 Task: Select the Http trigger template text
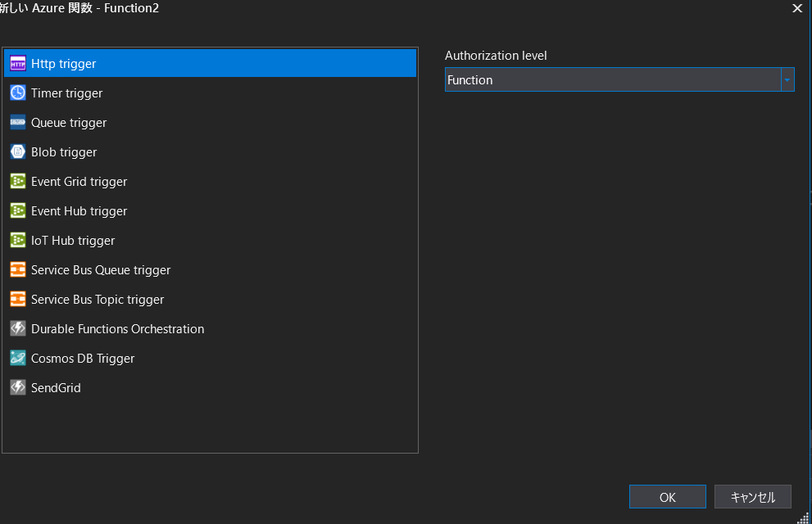coord(64,64)
